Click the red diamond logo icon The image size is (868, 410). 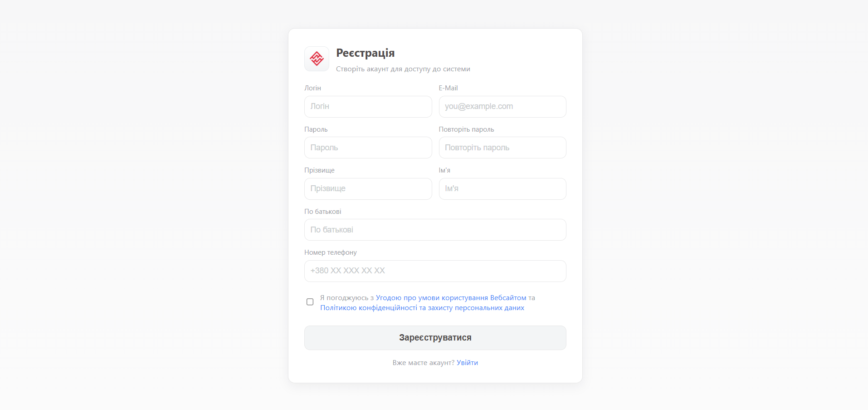click(317, 59)
